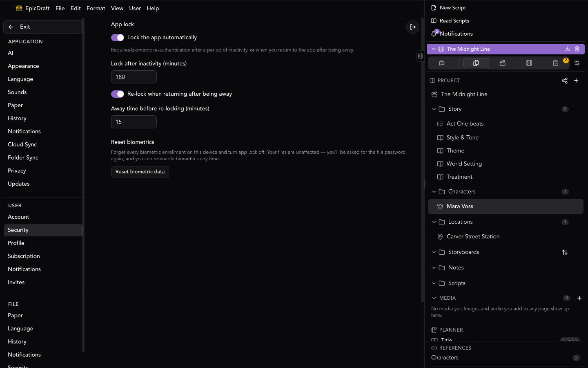
Task: Click the download icon on The Midnight Line
Action: [x=567, y=49]
